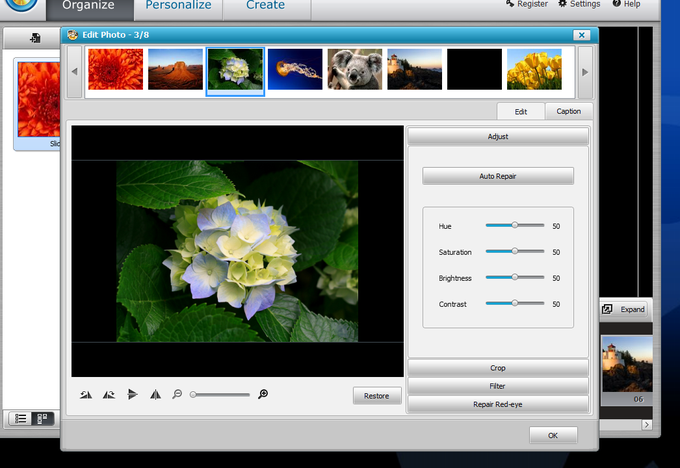
Task: Click the application logo icon
Action: tap(21, 5)
